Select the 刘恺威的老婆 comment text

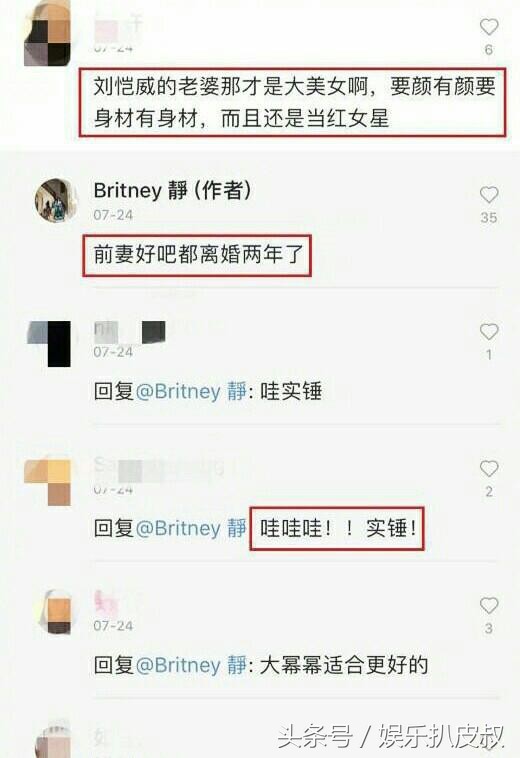(294, 102)
